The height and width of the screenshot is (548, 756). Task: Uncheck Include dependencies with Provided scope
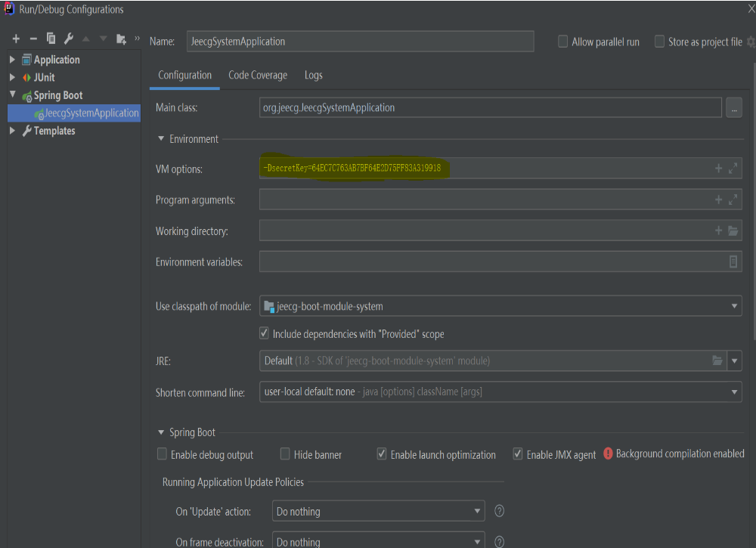264,333
